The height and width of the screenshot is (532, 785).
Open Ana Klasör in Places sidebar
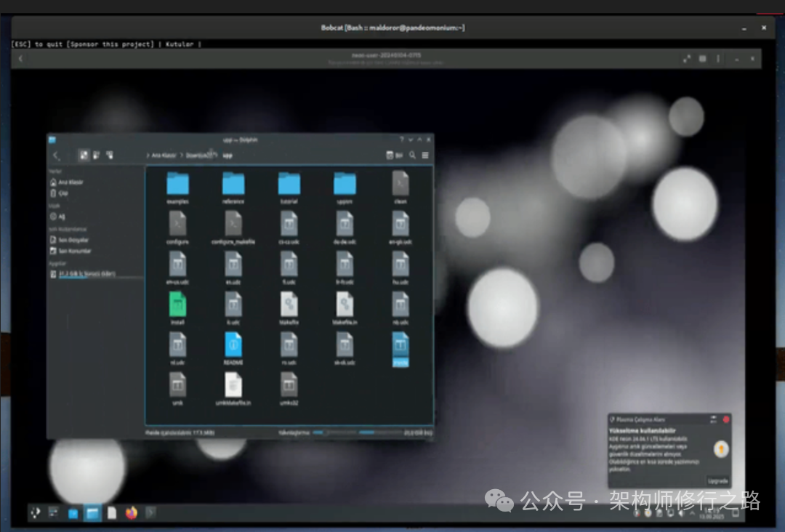coord(67,182)
